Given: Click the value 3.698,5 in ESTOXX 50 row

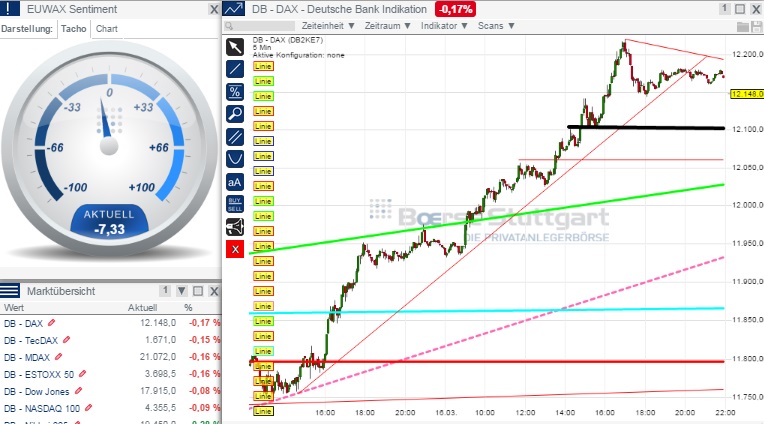Looking at the screenshot, I should 160,374.
